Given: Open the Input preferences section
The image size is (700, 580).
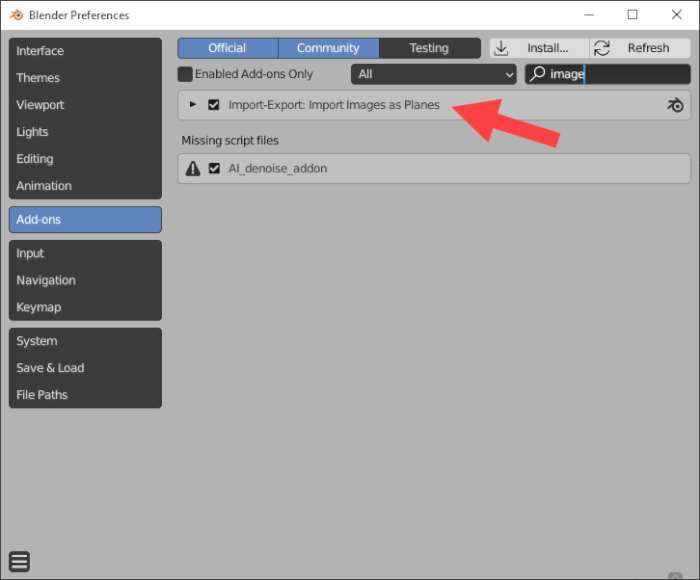Looking at the screenshot, I should 85,253.
